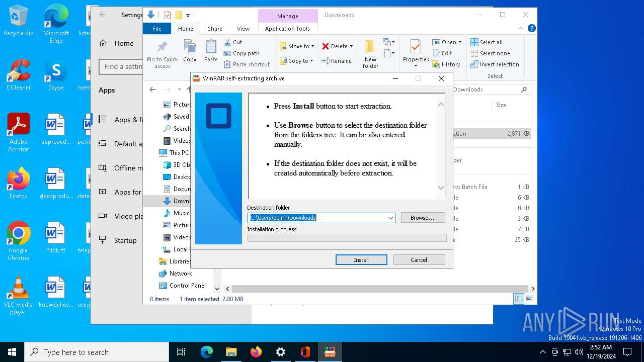Open recent locations dropdown chevron
This screenshot has width=644, height=362.
pyautogui.click(x=179, y=89)
